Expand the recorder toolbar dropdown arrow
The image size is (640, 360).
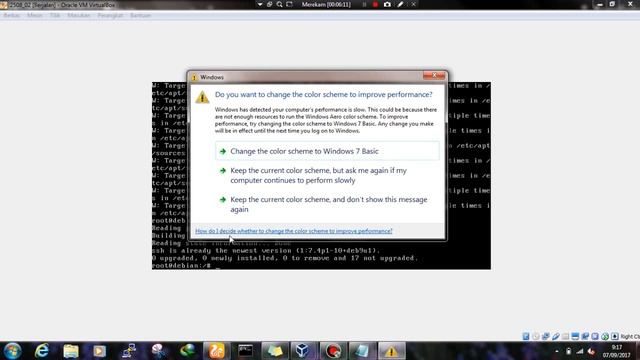pyautogui.click(x=260, y=4)
